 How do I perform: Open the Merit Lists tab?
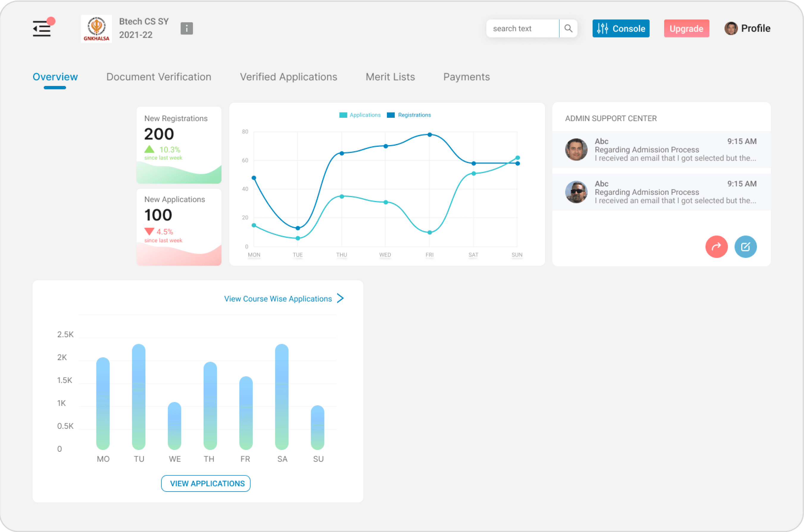[x=390, y=77]
